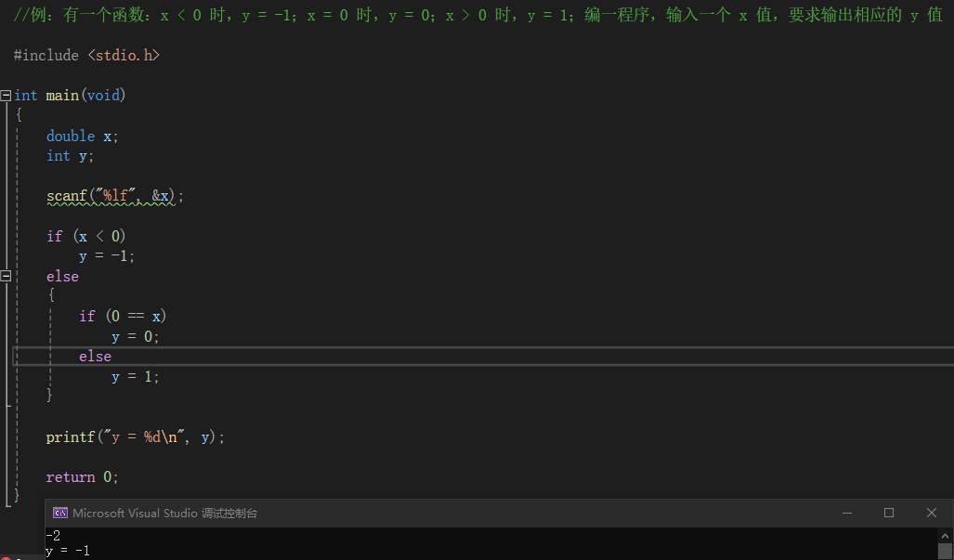954x560 pixels.
Task: Close the Visual Studio debug console
Action: (932, 514)
